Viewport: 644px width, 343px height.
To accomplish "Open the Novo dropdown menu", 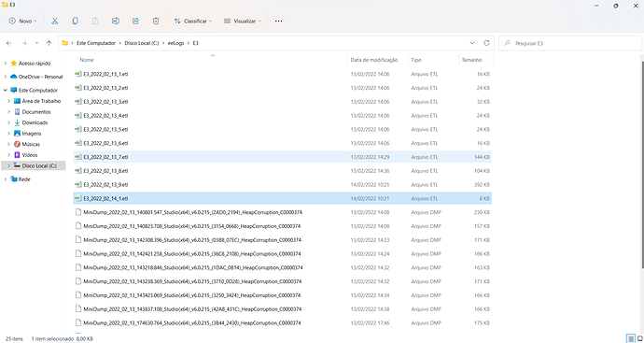I will click(x=23, y=21).
